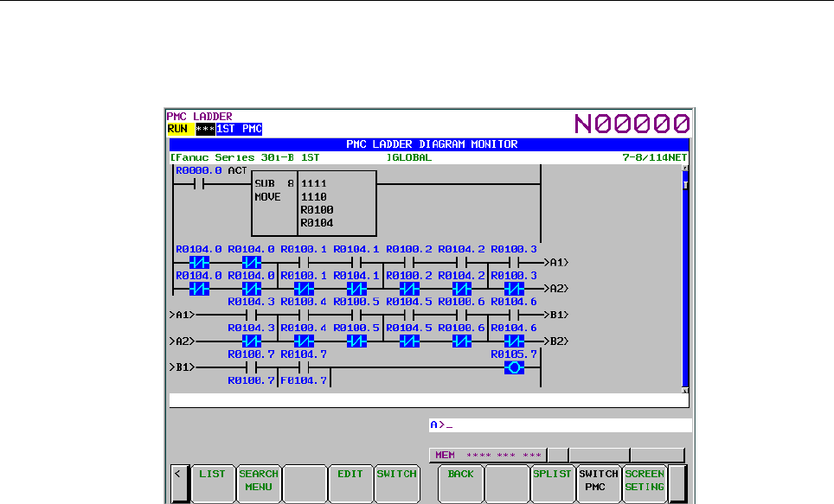This screenshot has height=504, width=834.
Task: Click the 7-8/114NET net counter
Action: click(655, 157)
